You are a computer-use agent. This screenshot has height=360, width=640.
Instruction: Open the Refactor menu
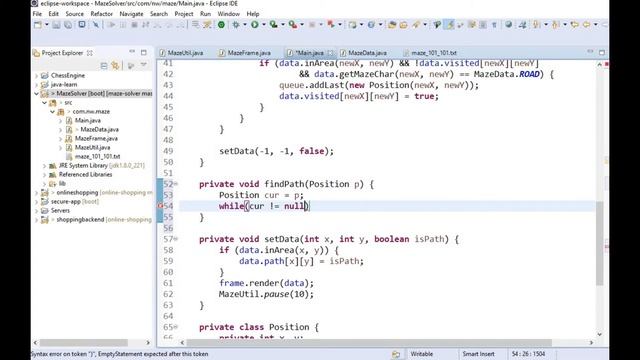click(x=102, y=14)
